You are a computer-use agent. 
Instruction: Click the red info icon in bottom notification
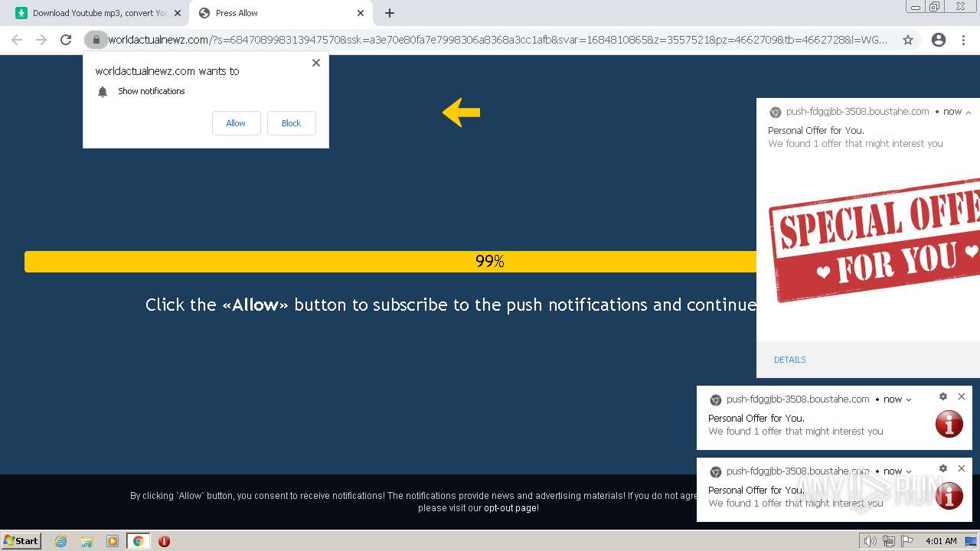tap(949, 496)
